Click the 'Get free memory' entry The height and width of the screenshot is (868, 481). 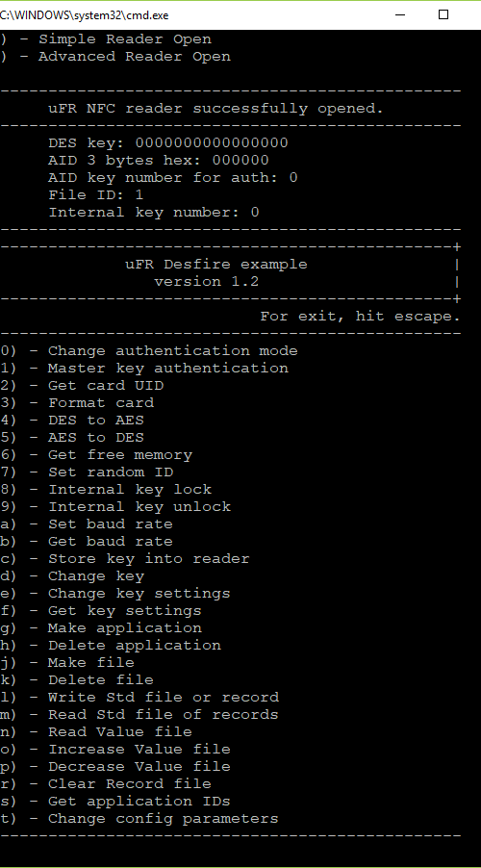tap(96, 455)
